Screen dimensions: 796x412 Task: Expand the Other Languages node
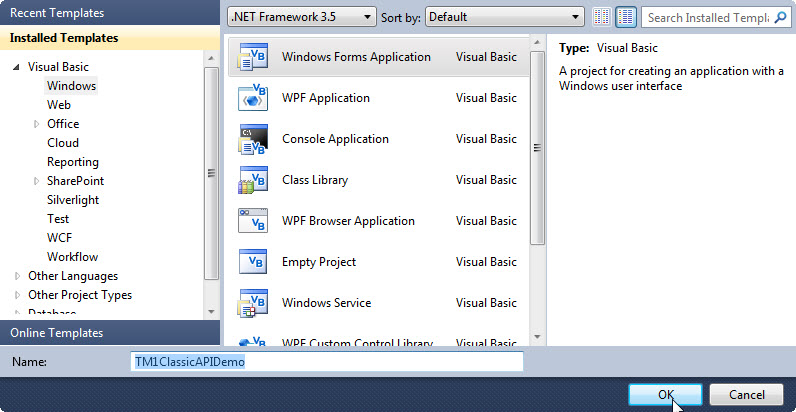(x=17, y=276)
